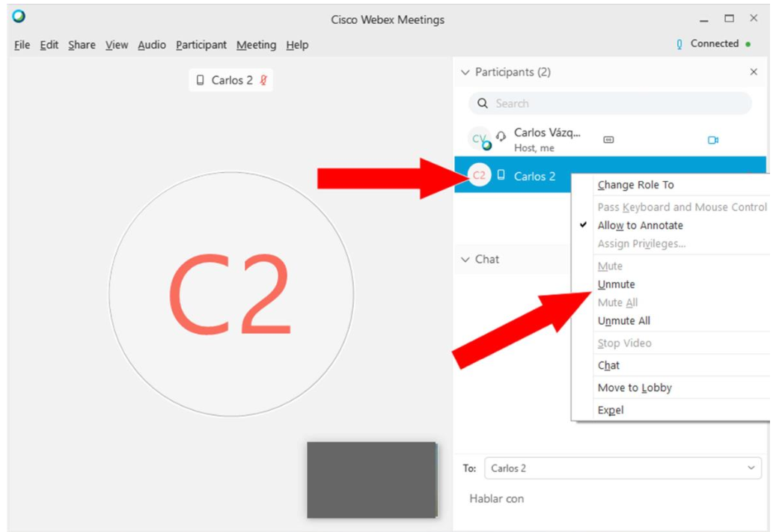Viewport: 779px width, 532px height.
Task: Open the Participant menu in menu bar
Action: 201,45
